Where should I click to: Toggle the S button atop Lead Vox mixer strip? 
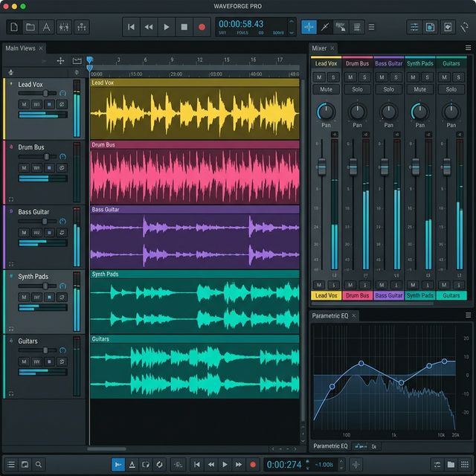tap(333, 77)
